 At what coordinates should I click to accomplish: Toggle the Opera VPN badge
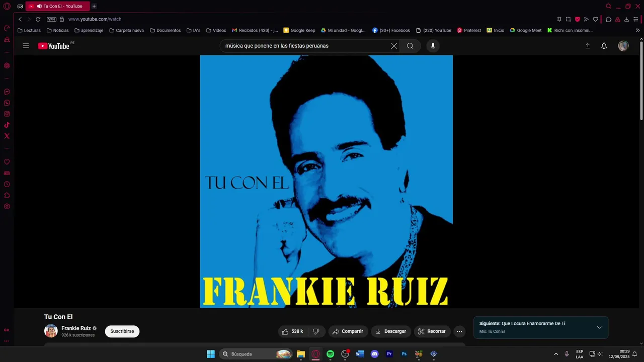click(51, 19)
